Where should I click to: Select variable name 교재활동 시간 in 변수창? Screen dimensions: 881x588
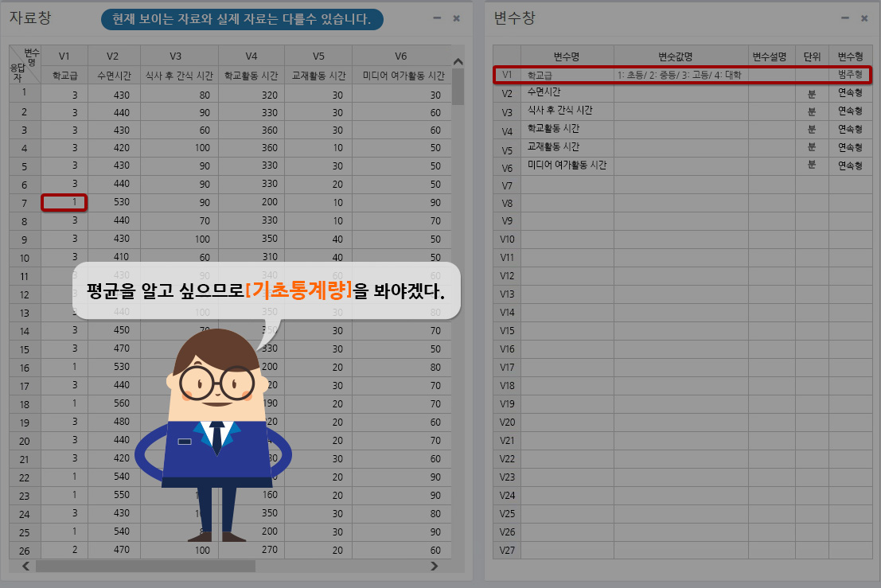tap(553, 146)
